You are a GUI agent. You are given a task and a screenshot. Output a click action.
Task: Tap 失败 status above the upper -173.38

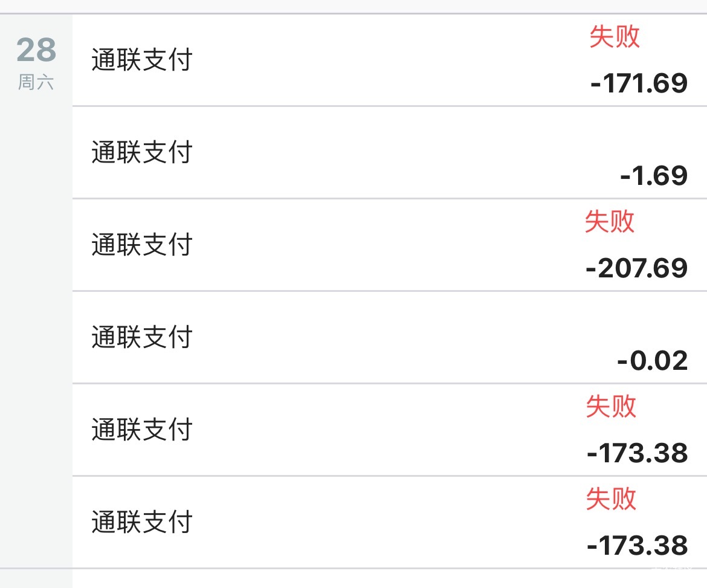point(611,407)
